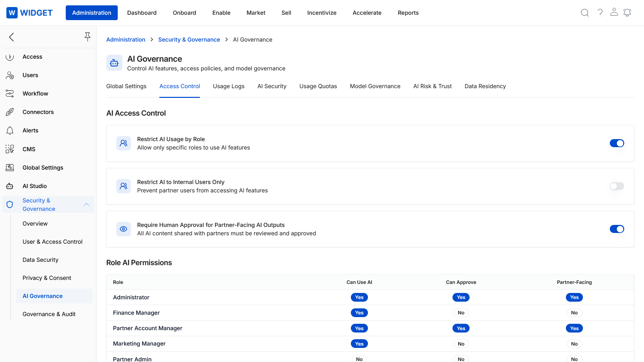Enable Restrict AI to Internal Users toggle
644x362 pixels.
tap(616, 186)
